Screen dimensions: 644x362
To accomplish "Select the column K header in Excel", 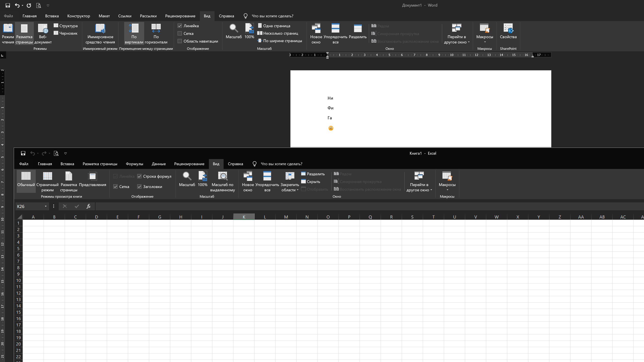I will click(244, 217).
